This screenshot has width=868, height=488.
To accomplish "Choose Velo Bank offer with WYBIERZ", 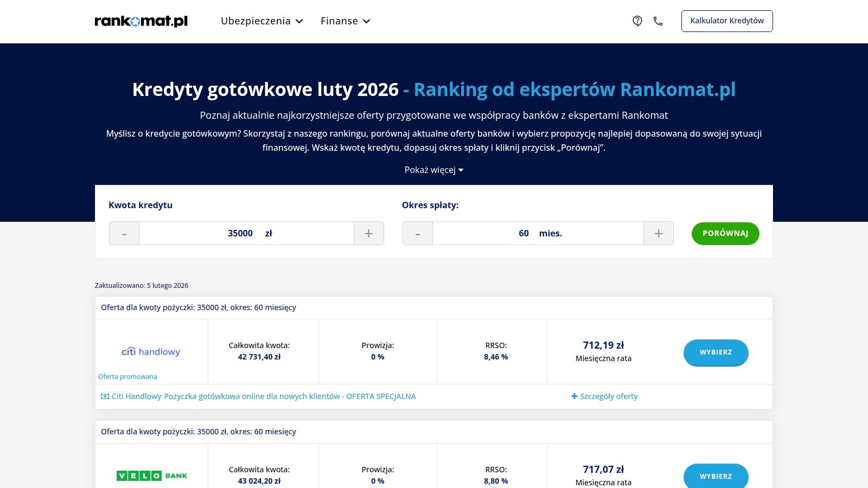I will [716, 476].
